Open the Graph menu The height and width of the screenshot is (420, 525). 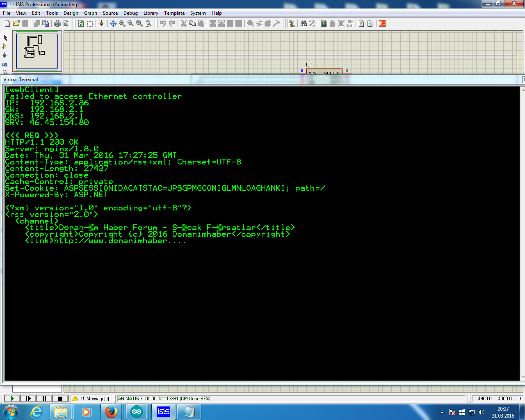(x=91, y=13)
